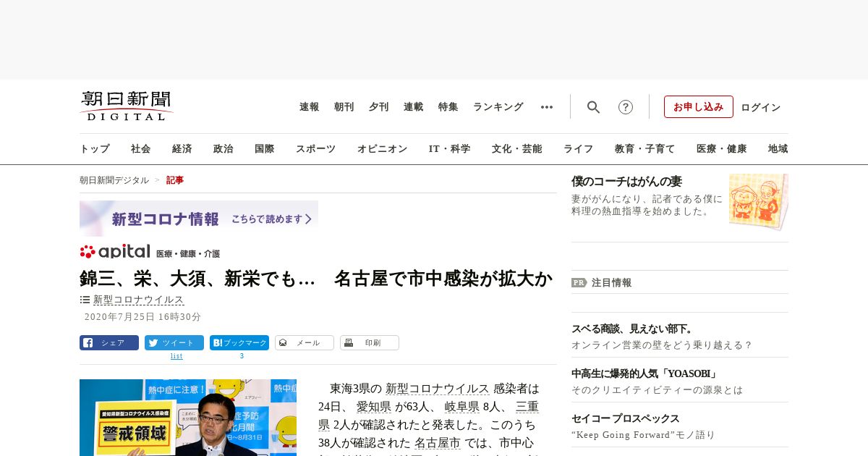Open the cartoon couple thumbnail in sidebar
The height and width of the screenshot is (456, 868).
(x=759, y=201)
